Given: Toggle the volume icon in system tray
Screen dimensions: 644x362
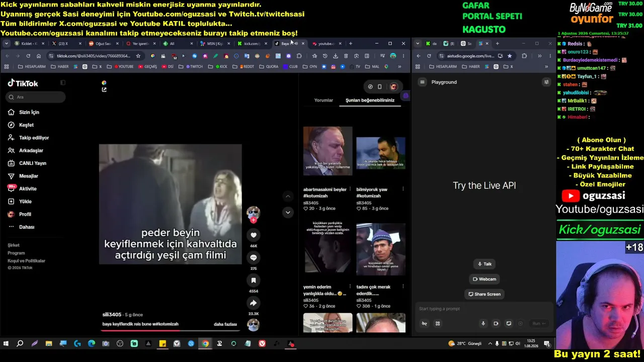Looking at the screenshot, I should (x=518, y=344).
